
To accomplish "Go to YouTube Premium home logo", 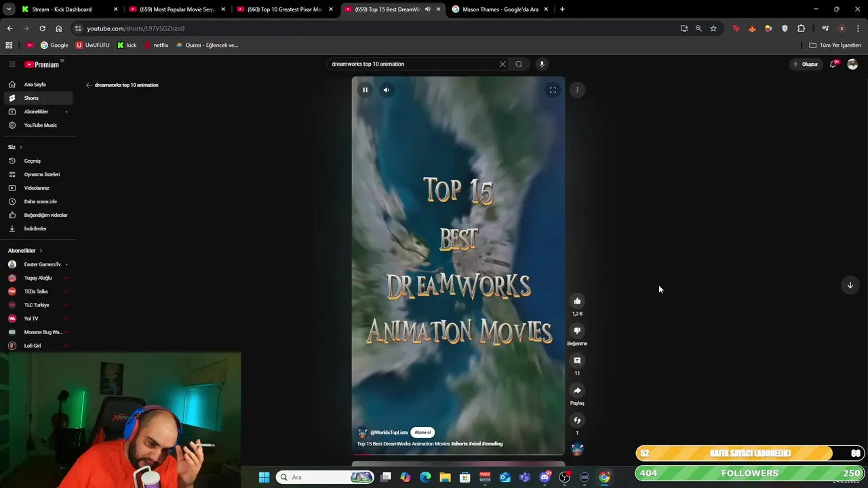I will tap(42, 64).
